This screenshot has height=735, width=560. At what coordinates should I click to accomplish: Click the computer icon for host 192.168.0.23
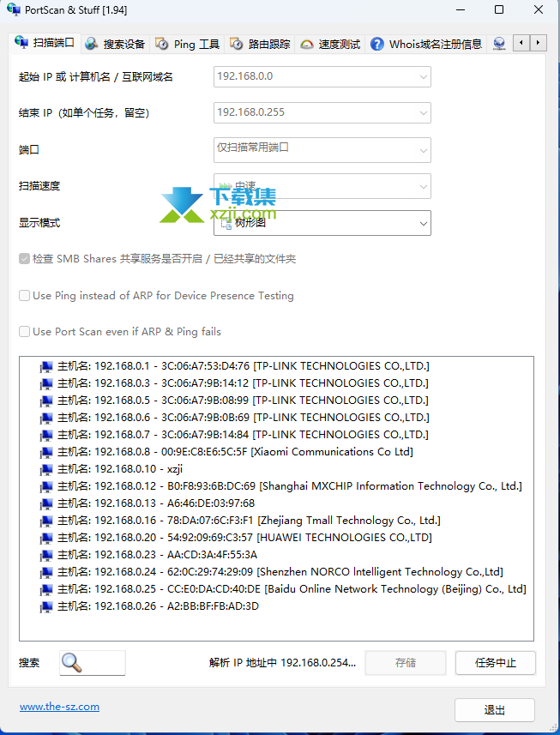point(46,555)
